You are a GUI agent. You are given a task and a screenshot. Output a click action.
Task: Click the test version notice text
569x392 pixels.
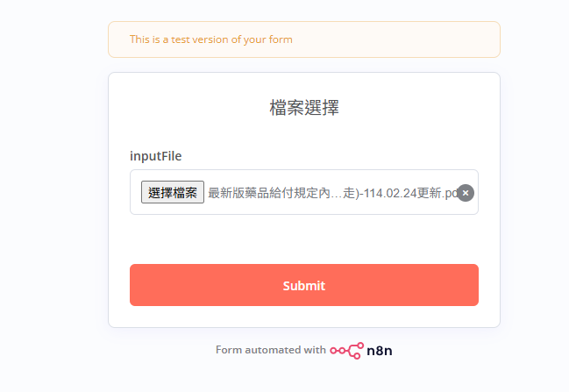click(x=211, y=39)
